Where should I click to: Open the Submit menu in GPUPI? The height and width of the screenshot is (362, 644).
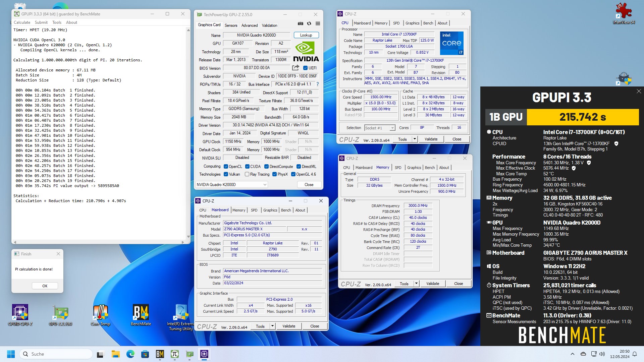pyautogui.click(x=41, y=22)
